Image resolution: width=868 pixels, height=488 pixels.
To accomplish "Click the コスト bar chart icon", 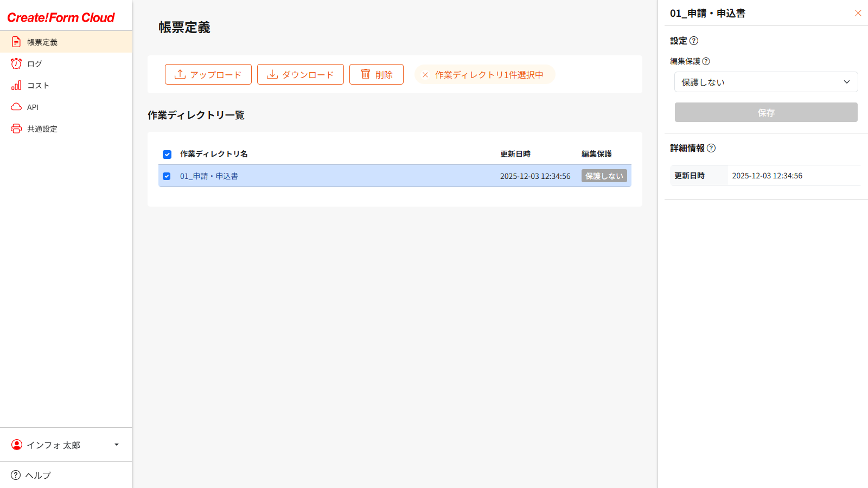I will pyautogui.click(x=16, y=85).
